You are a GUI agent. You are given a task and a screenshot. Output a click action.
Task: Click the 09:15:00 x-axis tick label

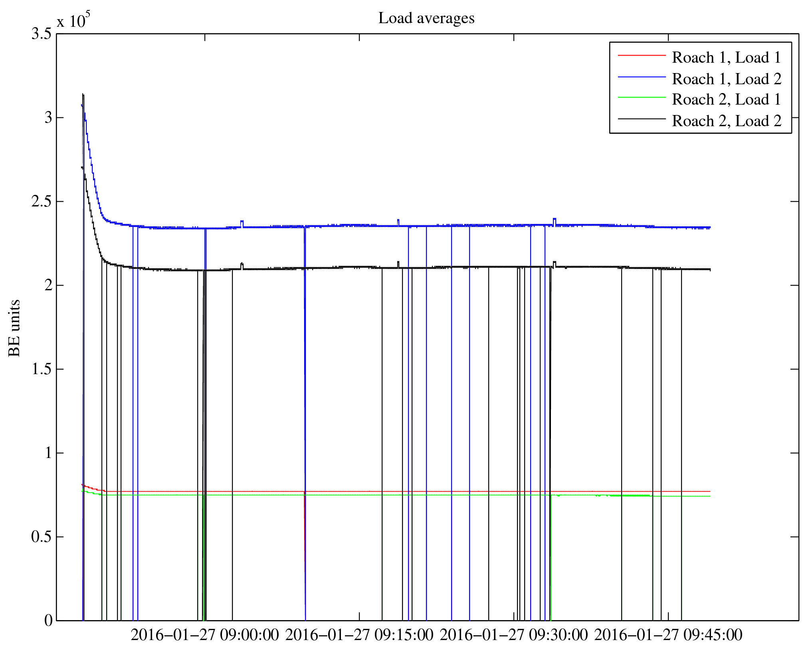click(x=359, y=635)
